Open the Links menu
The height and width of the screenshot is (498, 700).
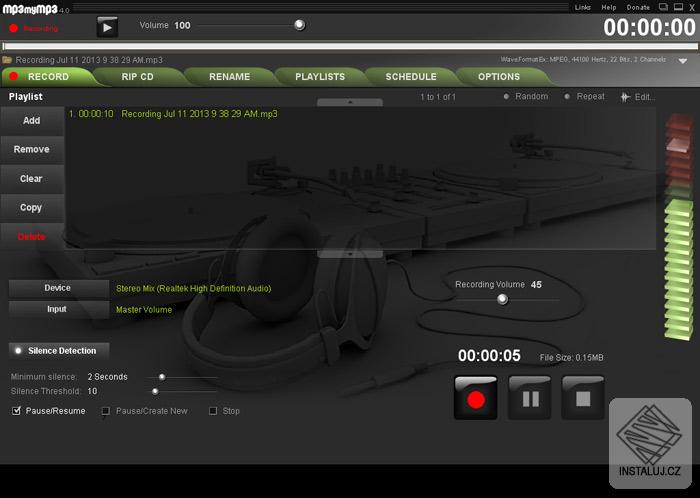tap(583, 7)
